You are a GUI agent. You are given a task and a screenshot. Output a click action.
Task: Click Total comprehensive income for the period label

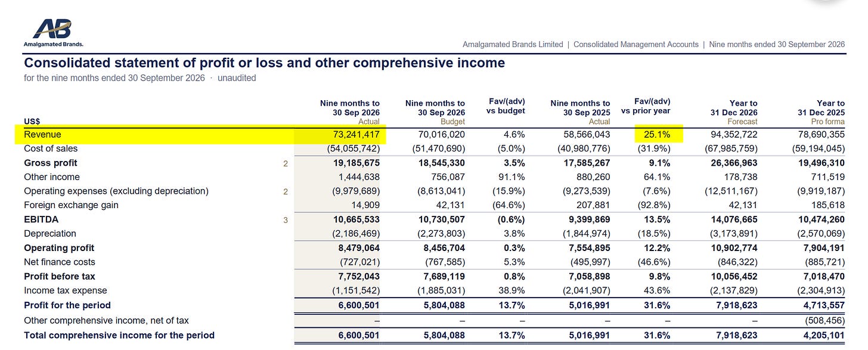[x=119, y=335]
